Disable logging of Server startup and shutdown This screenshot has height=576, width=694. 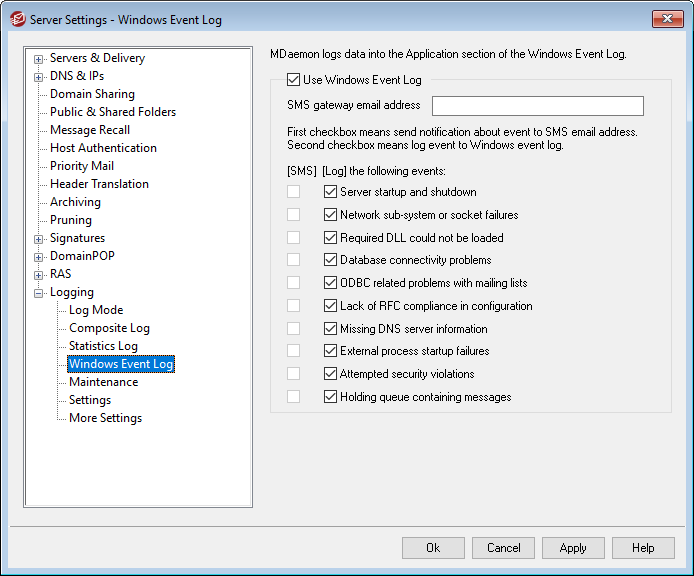(x=331, y=192)
